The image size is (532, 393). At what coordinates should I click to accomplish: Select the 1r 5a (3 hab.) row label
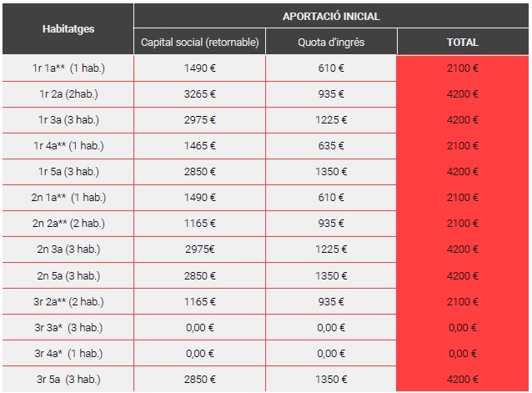[68, 172]
